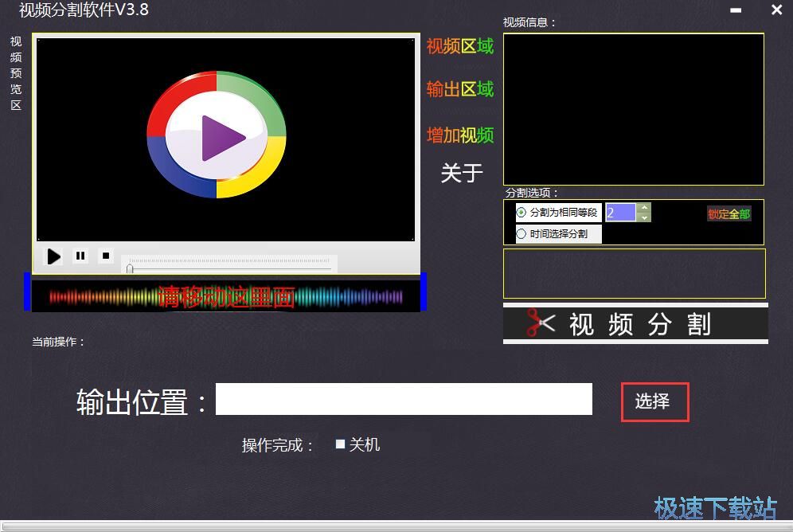Click the 锁定全部 button
This screenshot has width=793, height=532.
pyautogui.click(x=729, y=214)
